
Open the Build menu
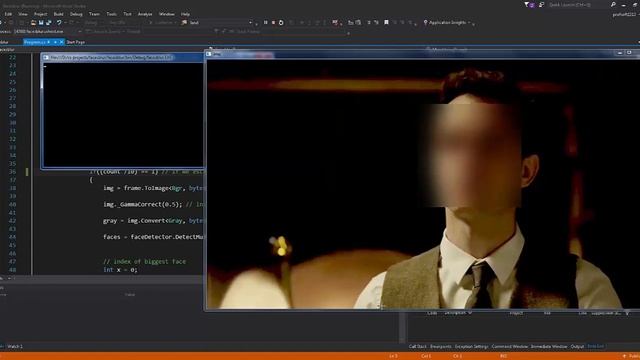click(x=58, y=14)
